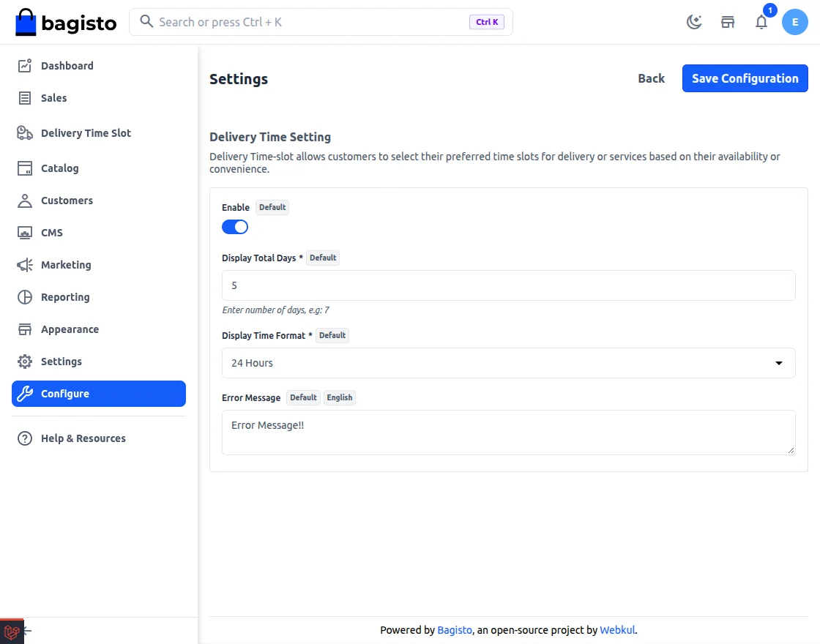The width and height of the screenshot is (820, 644).
Task: Open Reporting menu item
Action: click(x=99, y=297)
